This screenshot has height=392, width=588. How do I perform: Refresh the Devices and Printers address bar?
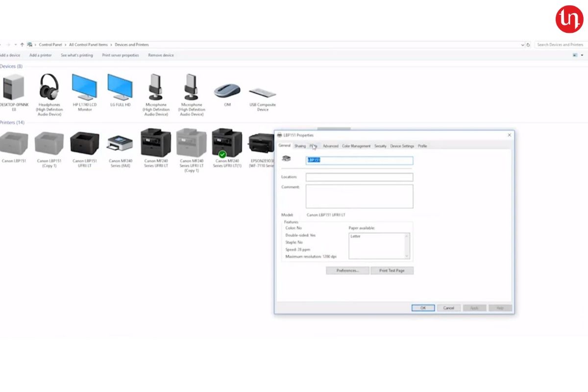point(528,45)
